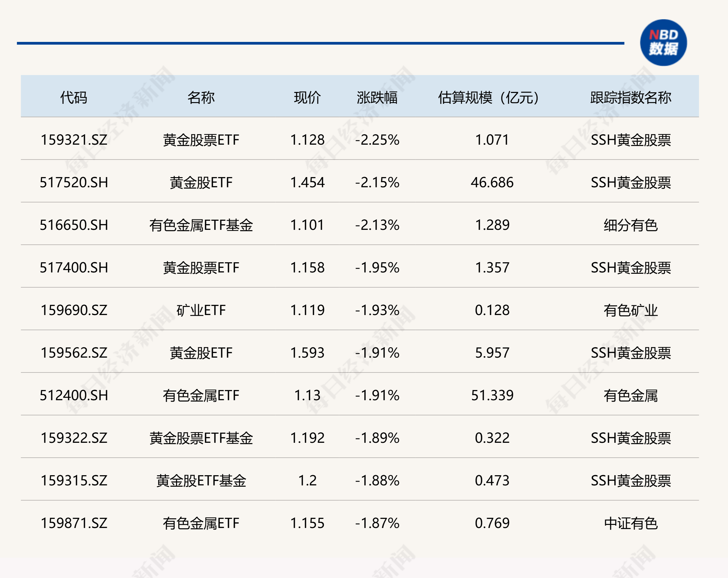Image resolution: width=728 pixels, height=578 pixels.
Task: Click price 1.158
Action: 307,268
